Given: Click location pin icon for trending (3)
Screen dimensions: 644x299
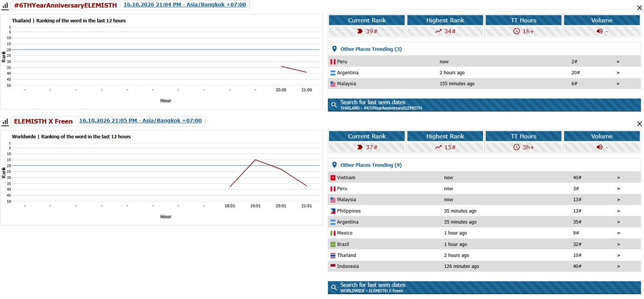Looking at the screenshot, I should [334, 49].
